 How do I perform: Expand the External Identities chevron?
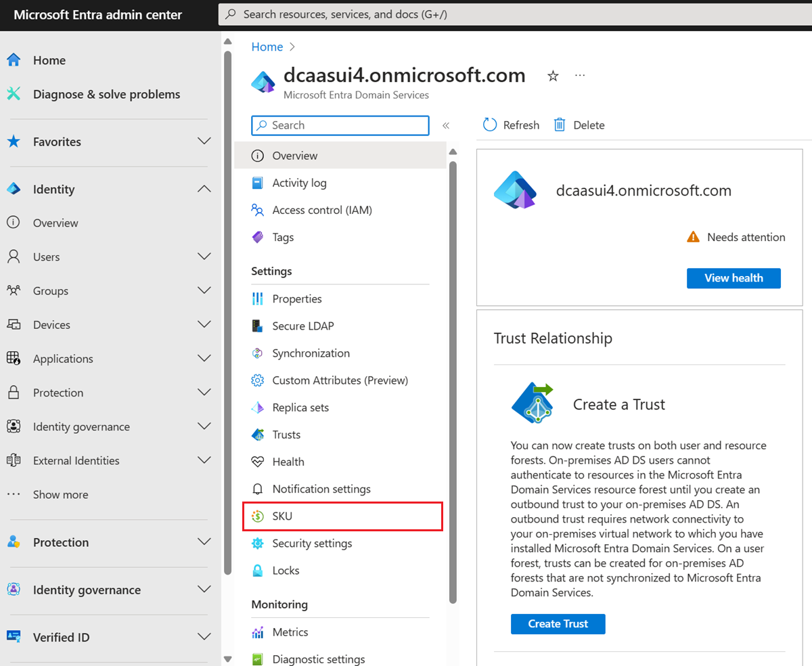click(x=204, y=460)
